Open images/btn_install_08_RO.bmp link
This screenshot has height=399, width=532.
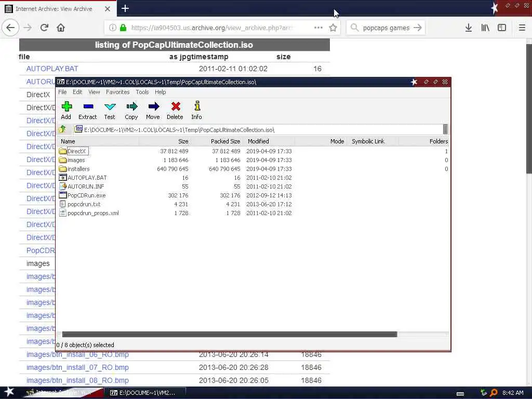(77, 380)
